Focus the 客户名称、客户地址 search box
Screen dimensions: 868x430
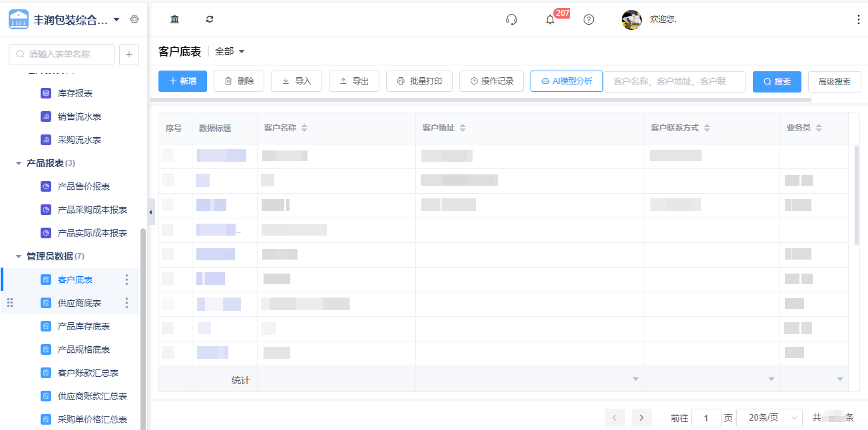(674, 81)
